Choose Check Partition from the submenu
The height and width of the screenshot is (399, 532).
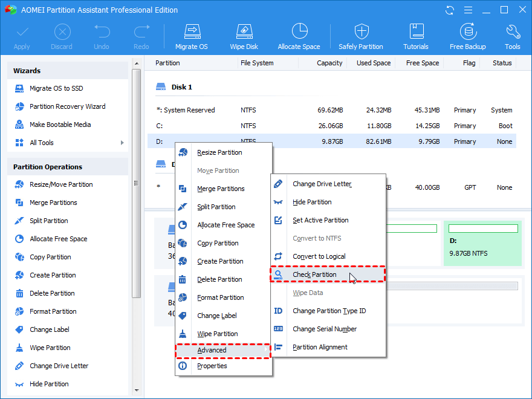[314, 274]
